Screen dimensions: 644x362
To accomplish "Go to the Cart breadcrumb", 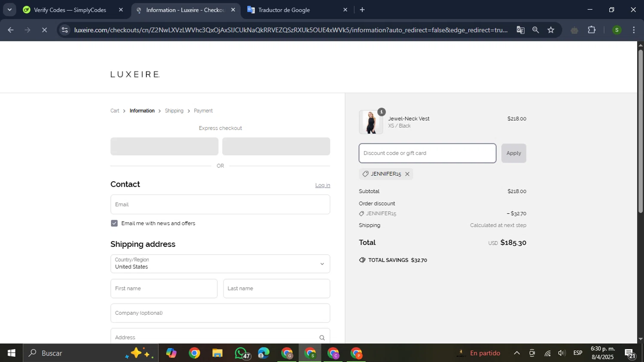I will pos(115,111).
